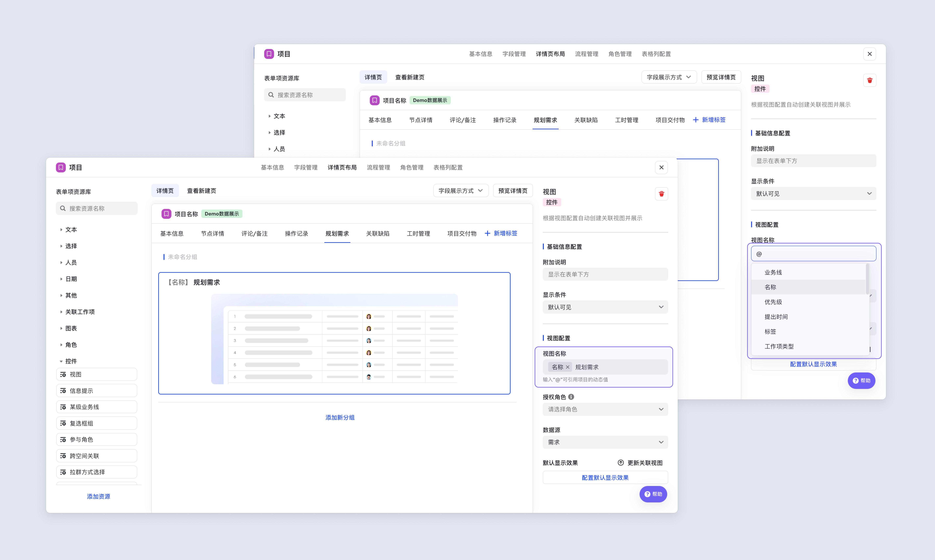Close the back 项目 settings window
Image resolution: width=935 pixels, height=560 pixels.
coord(869,54)
